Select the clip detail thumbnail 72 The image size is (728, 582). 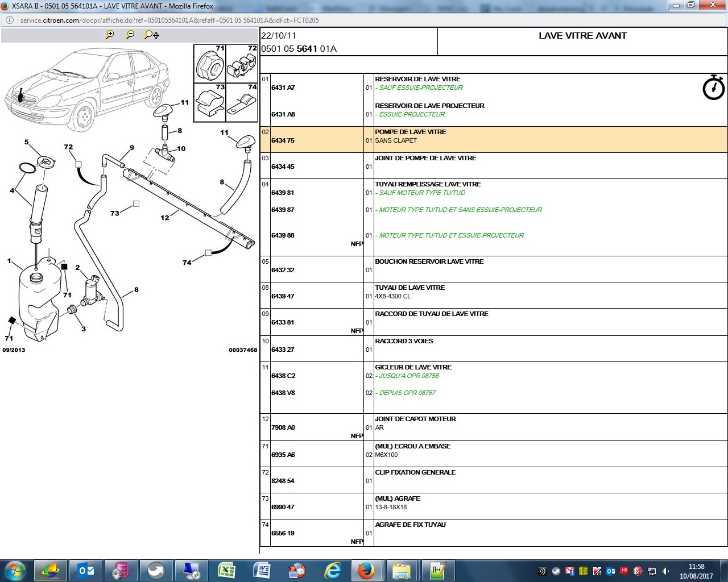tap(242, 64)
